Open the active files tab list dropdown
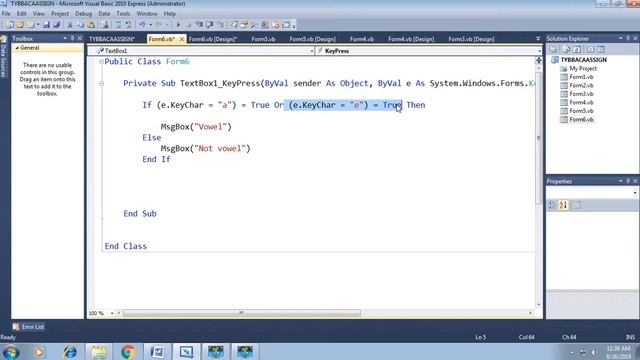This screenshot has height=360, width=640. click(538, 39)
